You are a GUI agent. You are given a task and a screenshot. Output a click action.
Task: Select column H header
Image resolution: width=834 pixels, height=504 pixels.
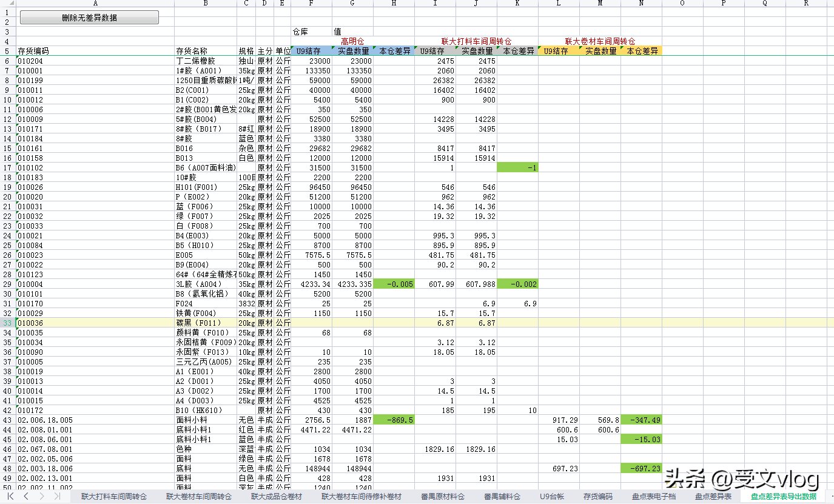394,4
